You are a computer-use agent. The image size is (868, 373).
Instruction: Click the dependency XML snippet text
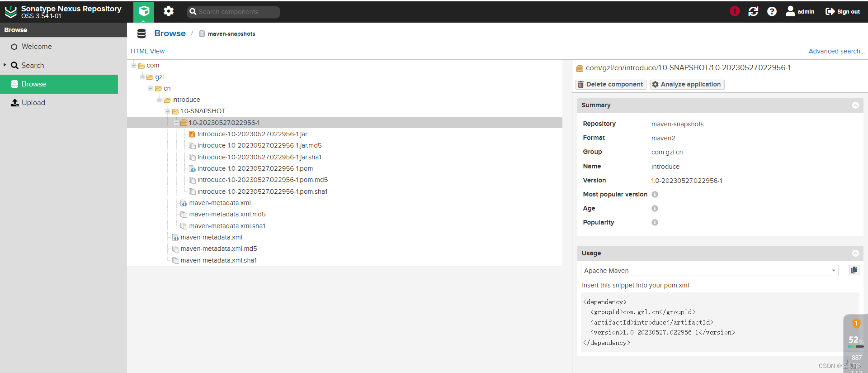[x=659, y=322]
